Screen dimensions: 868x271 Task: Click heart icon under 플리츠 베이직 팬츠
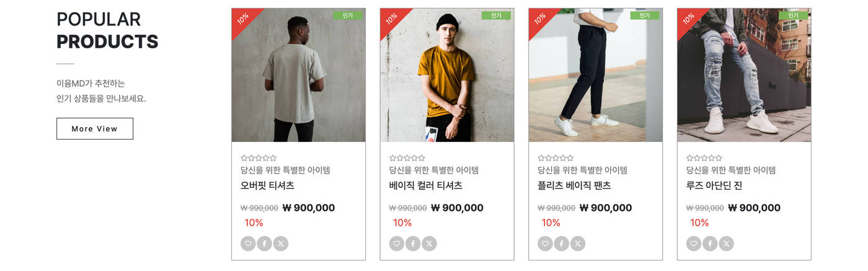(546, 244)
